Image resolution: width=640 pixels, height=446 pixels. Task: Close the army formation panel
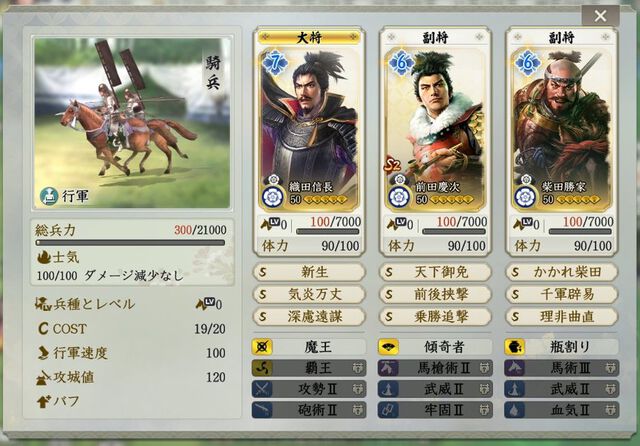600,16
